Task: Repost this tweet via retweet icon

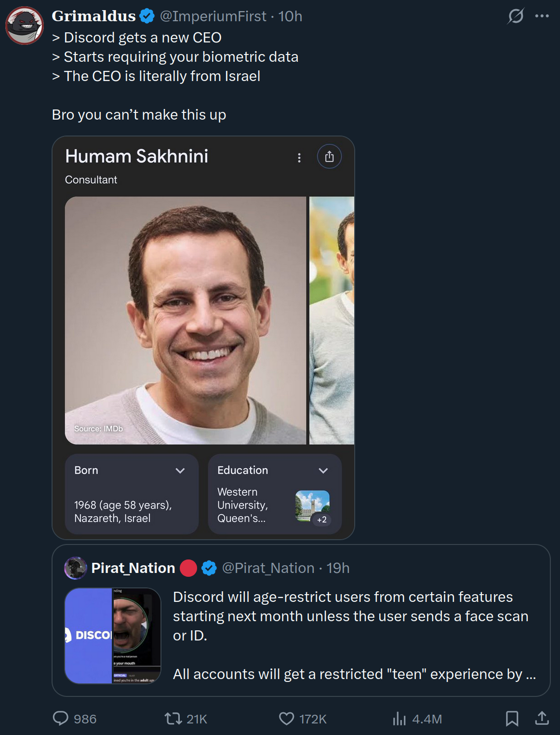Action: 173,719
